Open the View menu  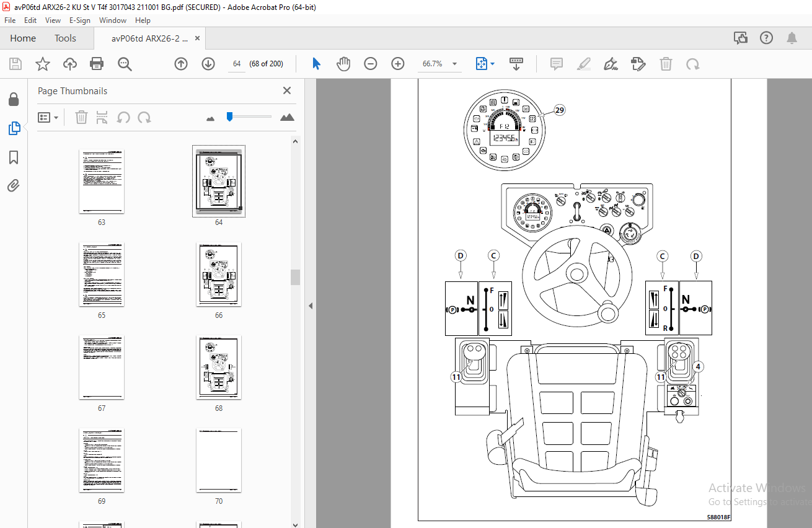coord(53,20)
